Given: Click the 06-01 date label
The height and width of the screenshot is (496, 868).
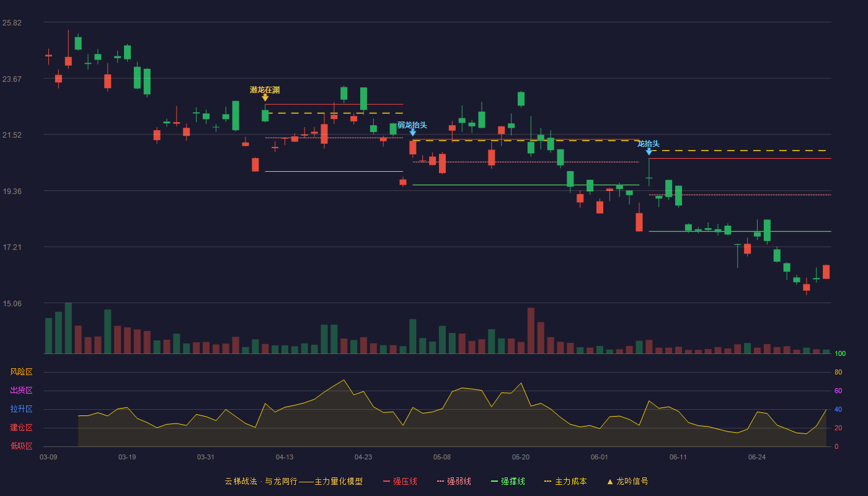Looking at the screenshot, I should coord(600,457).
